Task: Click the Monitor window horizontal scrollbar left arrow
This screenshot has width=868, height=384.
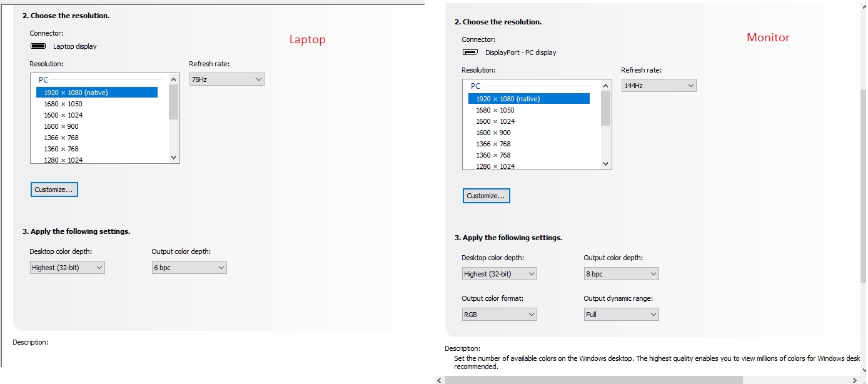Action: (x=438, y=380)
